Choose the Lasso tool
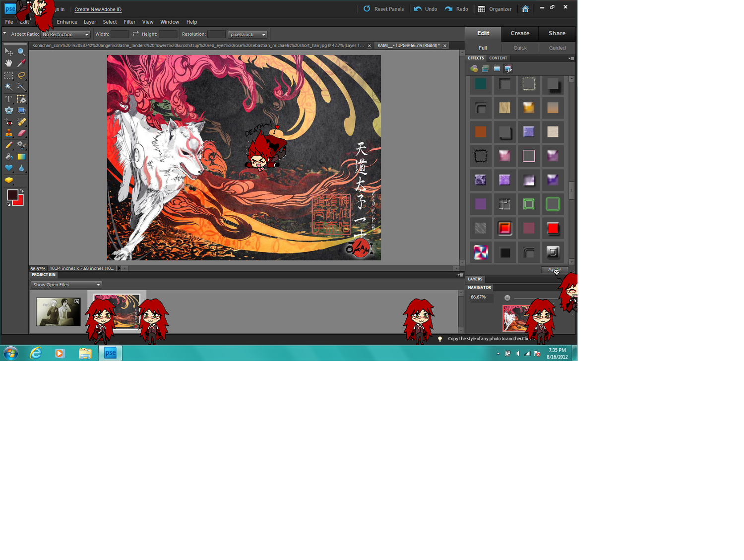 click(x=21, y=75)
